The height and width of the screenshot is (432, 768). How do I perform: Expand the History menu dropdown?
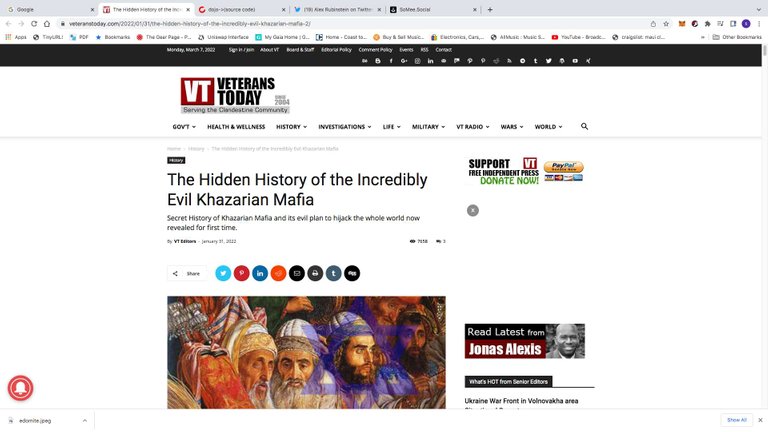291,127
